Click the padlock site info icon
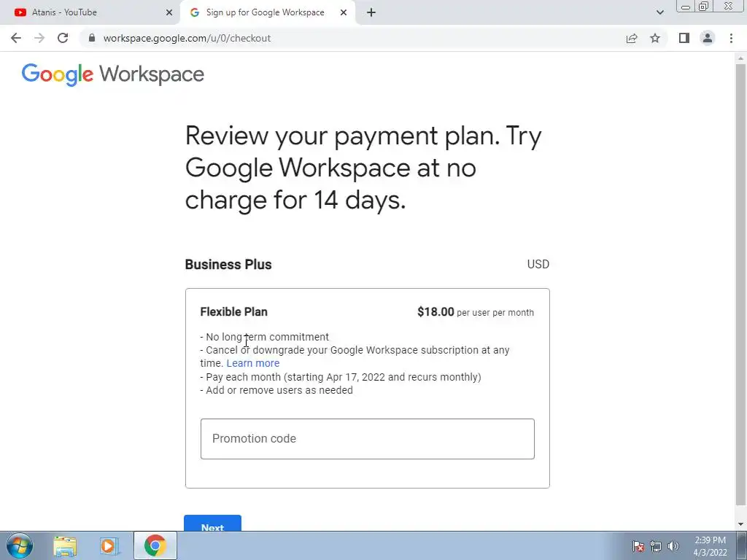The image size is (747, 560). click(x=92, y=38)
